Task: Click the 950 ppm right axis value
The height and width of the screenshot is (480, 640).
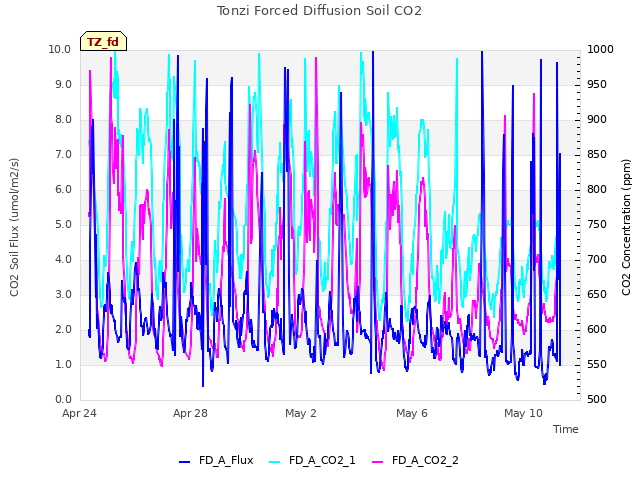Action: pyautogui.click(x=597, y=84)
